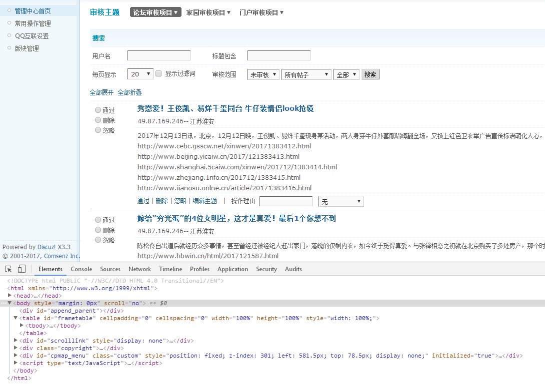
Task: Select the append_parent div line
Action: click(71, 311)
